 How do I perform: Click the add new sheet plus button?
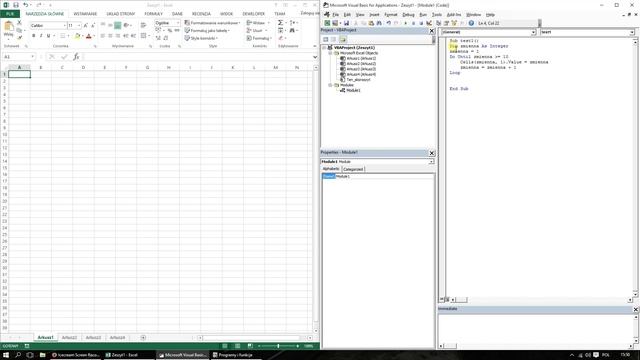pos(143,338)
